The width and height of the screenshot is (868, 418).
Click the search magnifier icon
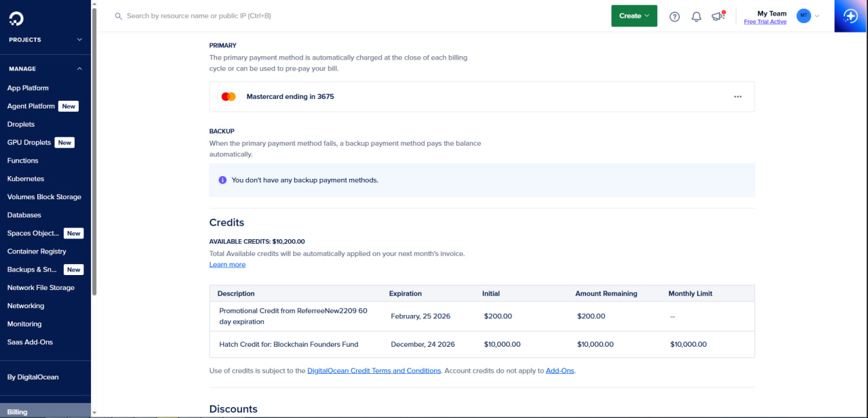click(x=119, y=16)
